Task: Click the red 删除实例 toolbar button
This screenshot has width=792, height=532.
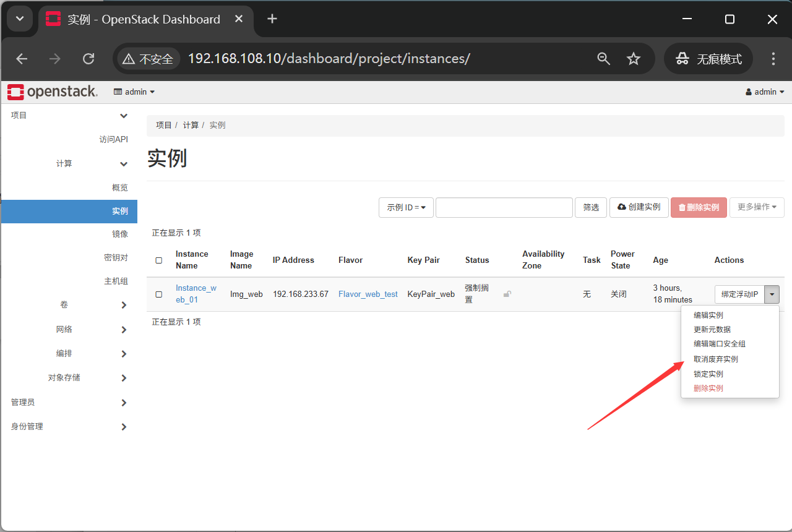Action: pyautogui.click(x=699, y=207)
